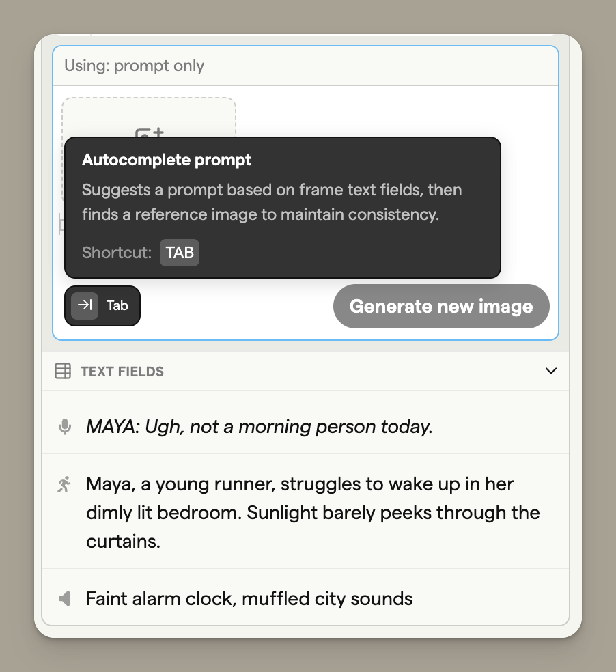
Task: Click the microphone icon beside Maya's dialogue line
Action: (65, 426)
